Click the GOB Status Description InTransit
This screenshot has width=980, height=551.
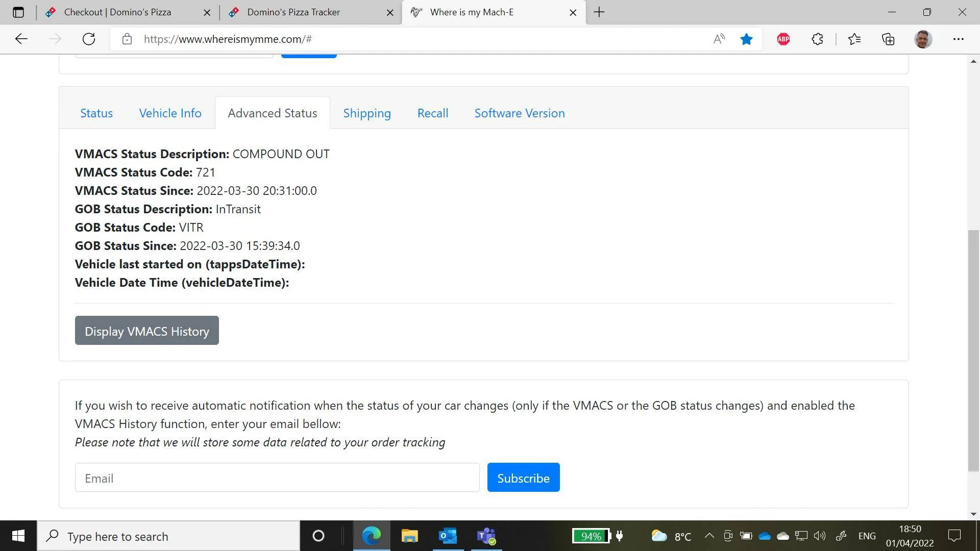point(238,209)
